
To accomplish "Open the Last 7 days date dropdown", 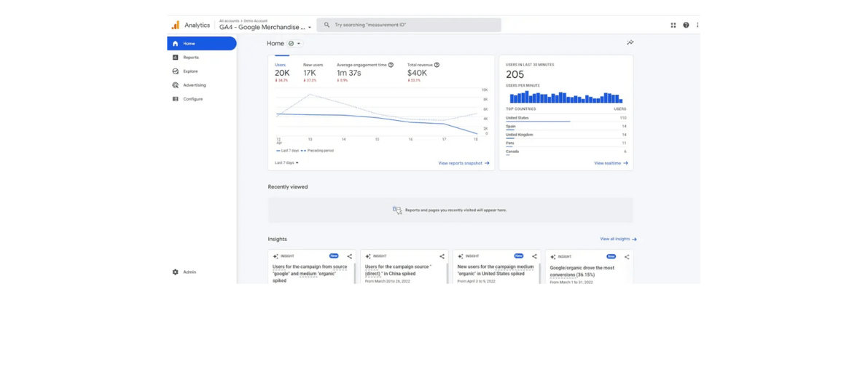I will pyautogui.click(x=287, y=163).
